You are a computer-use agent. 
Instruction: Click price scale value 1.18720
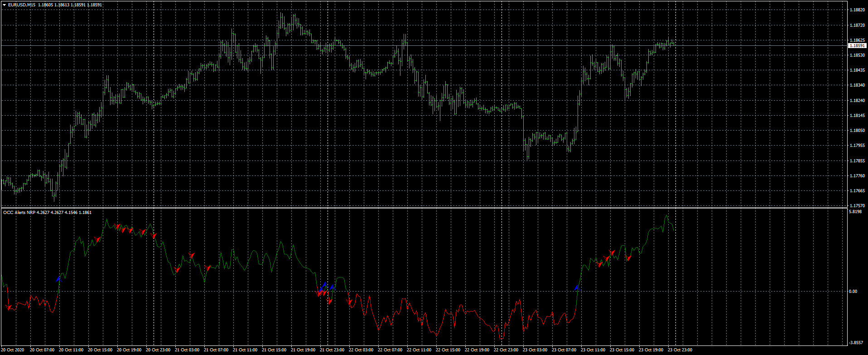(857, 25)
